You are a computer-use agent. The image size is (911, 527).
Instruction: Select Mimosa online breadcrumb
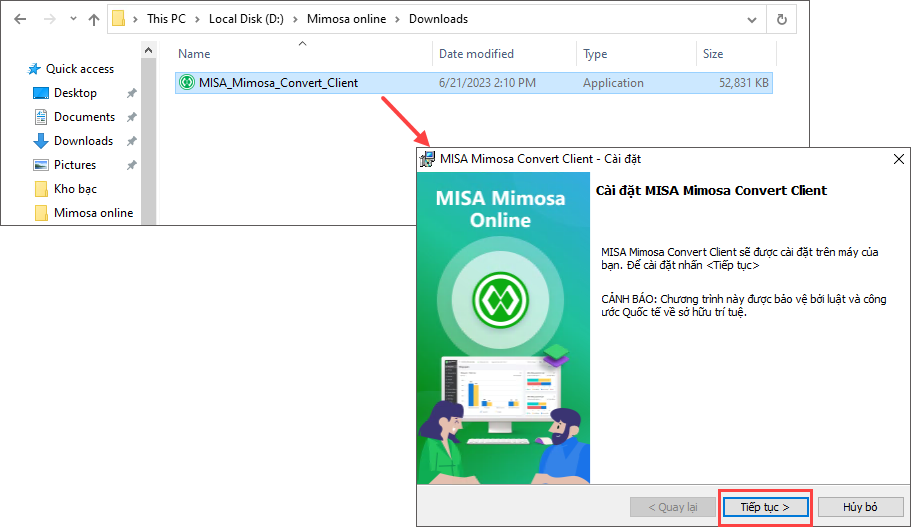[x=346, y=19]
